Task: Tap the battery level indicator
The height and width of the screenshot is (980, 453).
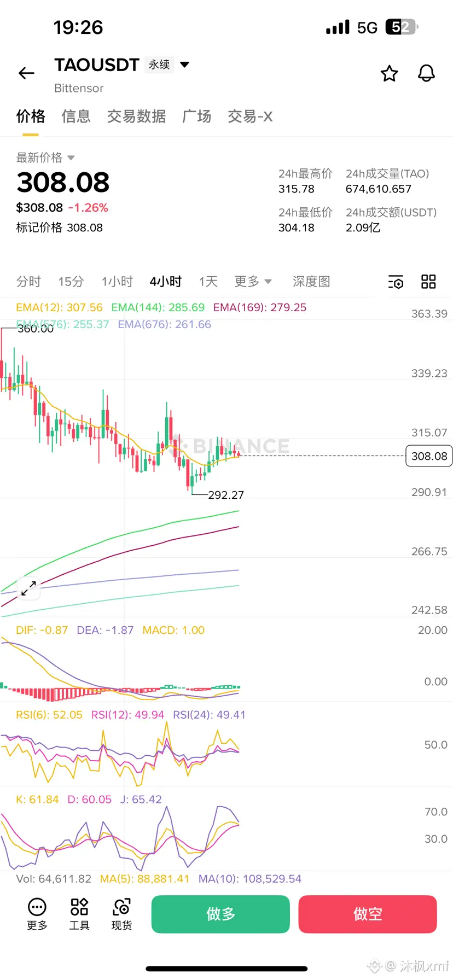Action: [x=402, y=27]
